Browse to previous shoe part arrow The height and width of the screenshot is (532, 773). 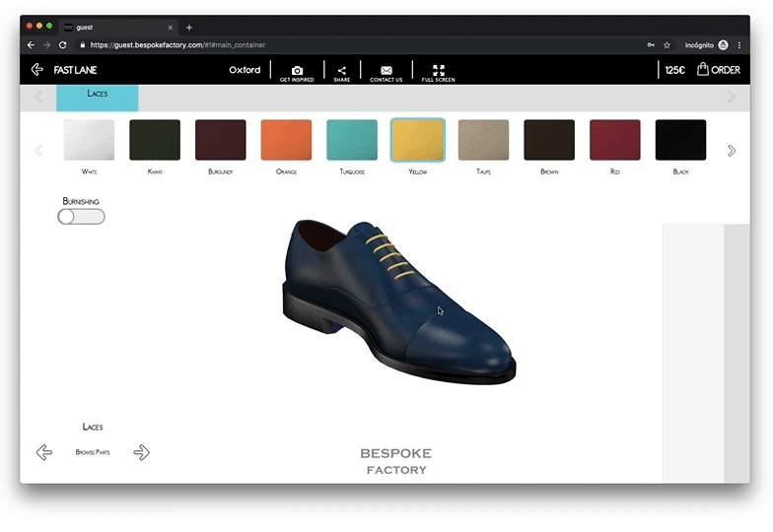coord(44,452)
